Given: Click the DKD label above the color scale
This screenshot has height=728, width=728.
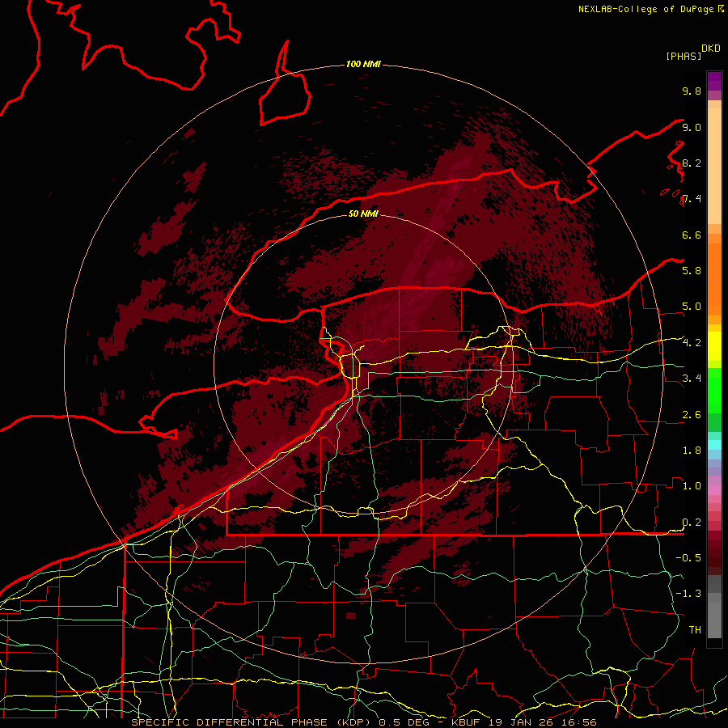Looking at the screenshot, I should (x=711, y=49).
